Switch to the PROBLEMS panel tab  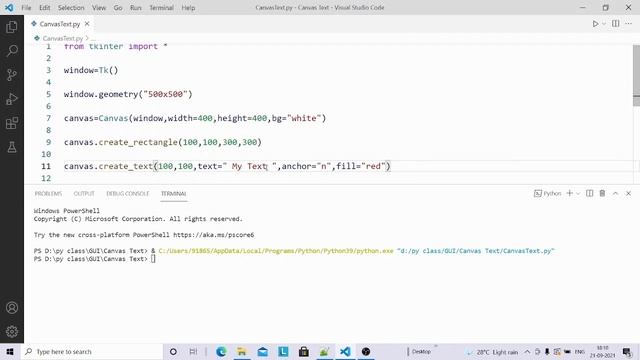click(x=48, y=193)
